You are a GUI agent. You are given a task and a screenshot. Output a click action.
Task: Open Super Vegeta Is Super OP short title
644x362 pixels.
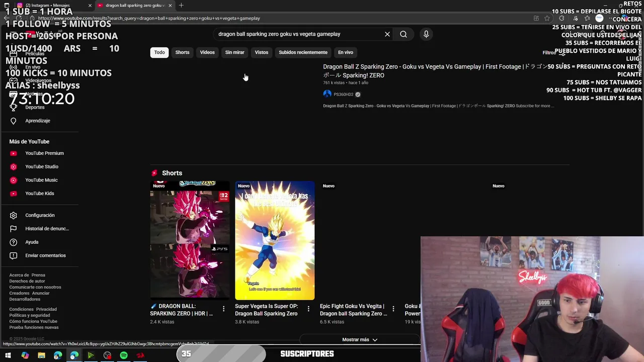[267, 310]
